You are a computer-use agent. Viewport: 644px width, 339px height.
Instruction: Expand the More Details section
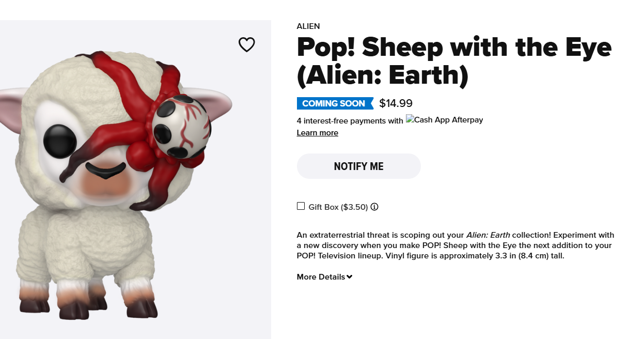(x=321, y=277)
